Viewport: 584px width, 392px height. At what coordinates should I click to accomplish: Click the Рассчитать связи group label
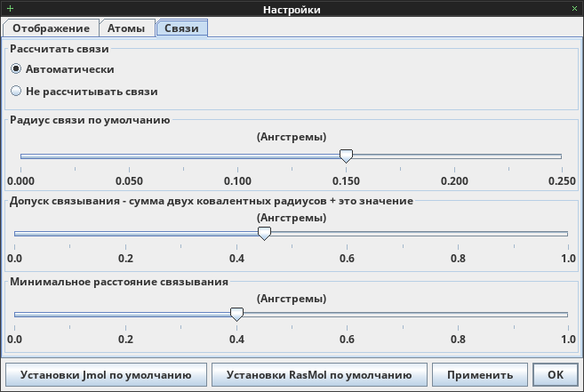click(60, 49)
